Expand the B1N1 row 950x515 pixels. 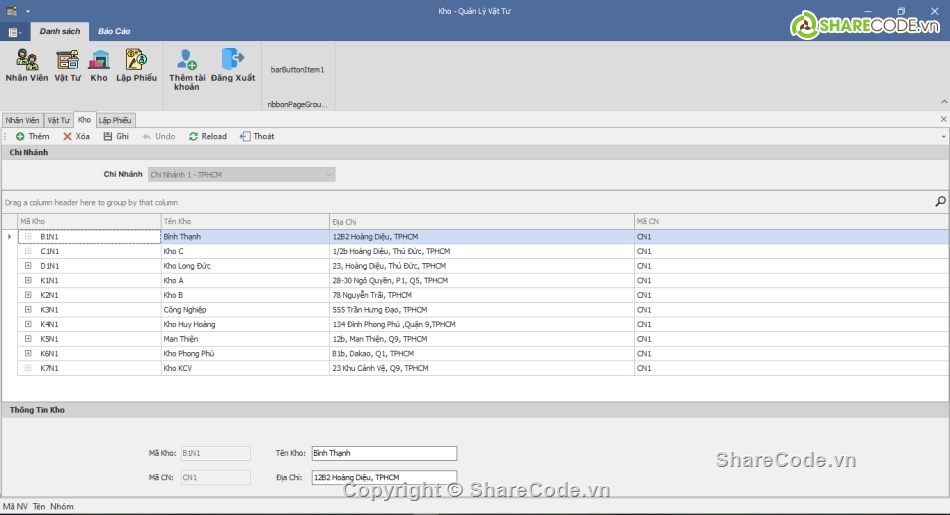click(x=28, y=236)
